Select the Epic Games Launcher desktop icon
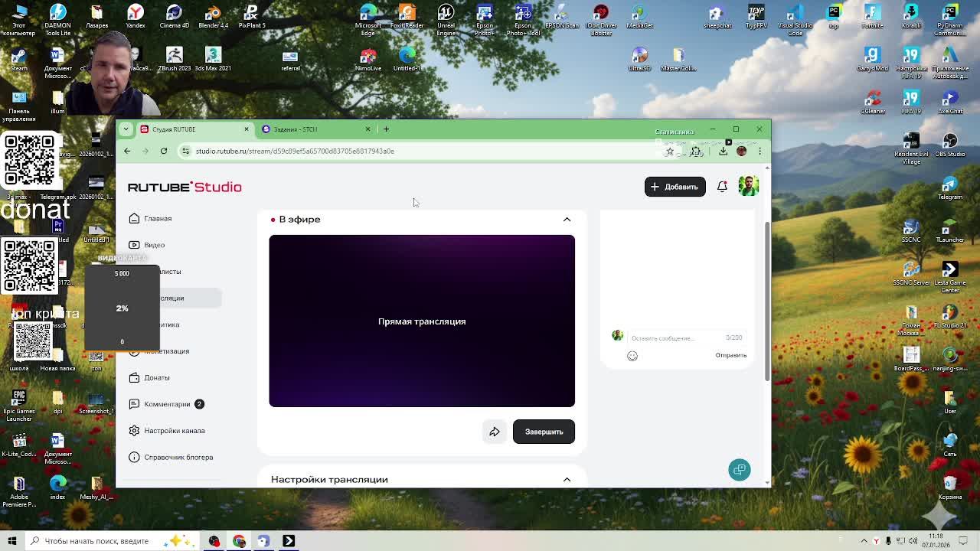 [x=19, y=404]
